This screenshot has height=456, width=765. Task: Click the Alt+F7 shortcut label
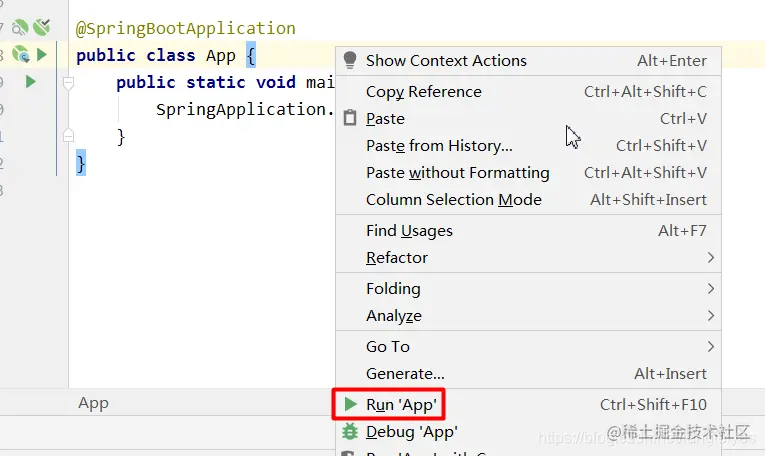point(682,230)
